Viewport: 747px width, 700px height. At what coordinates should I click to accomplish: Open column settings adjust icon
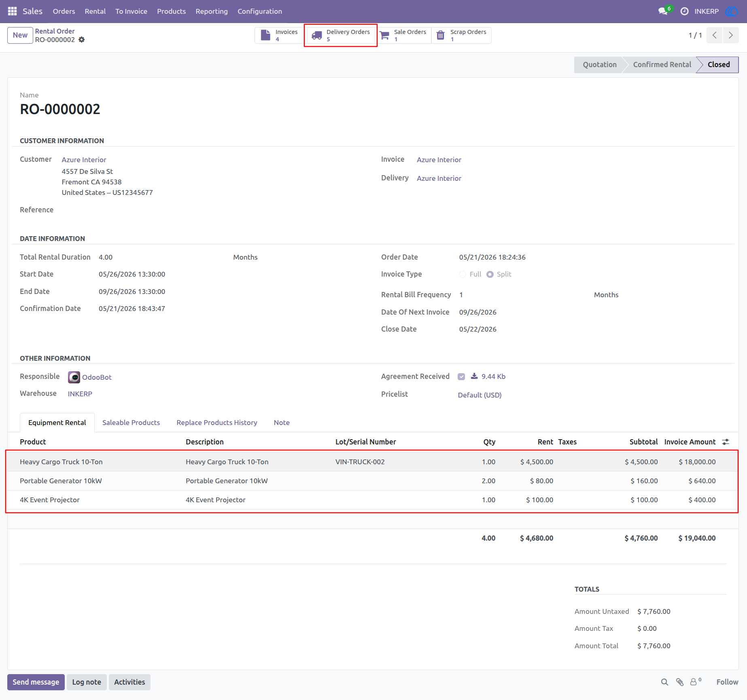coord(726,442)
